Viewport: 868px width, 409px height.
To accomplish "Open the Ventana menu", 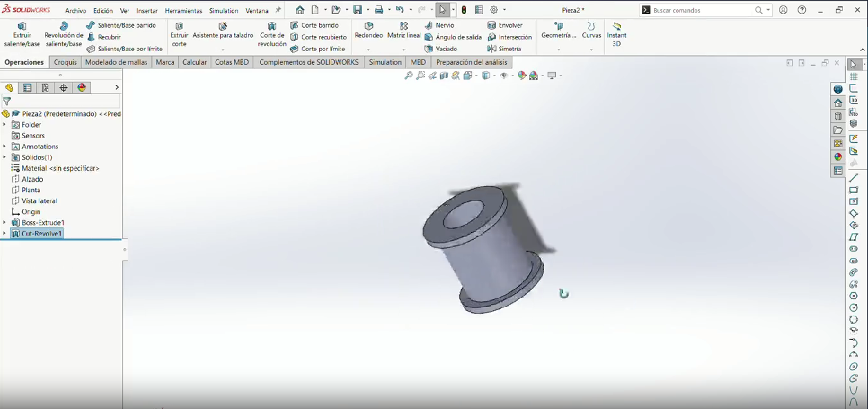I will [x=257, y=11].
